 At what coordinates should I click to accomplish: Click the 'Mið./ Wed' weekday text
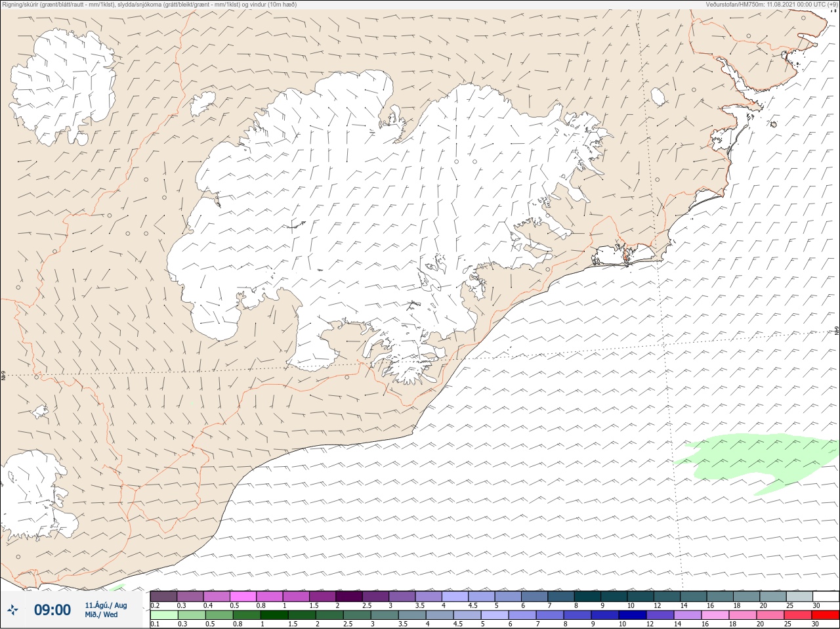[101, 615]
